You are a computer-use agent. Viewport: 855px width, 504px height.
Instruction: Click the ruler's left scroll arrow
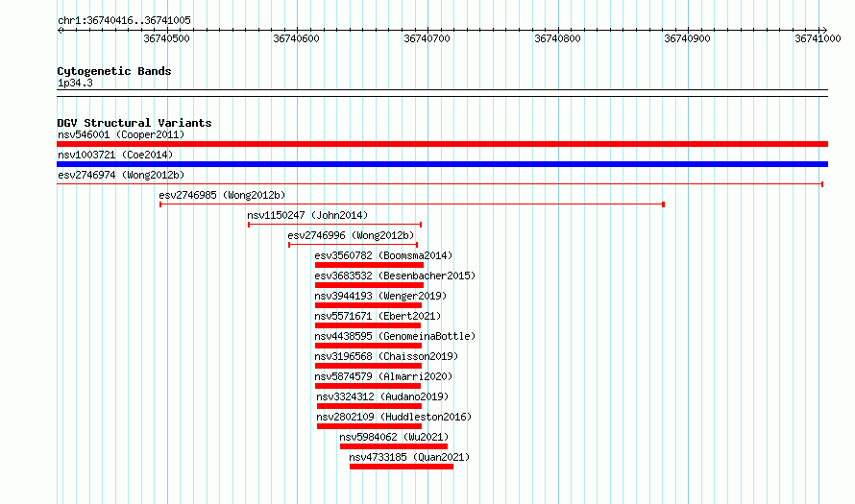[61, 31]
